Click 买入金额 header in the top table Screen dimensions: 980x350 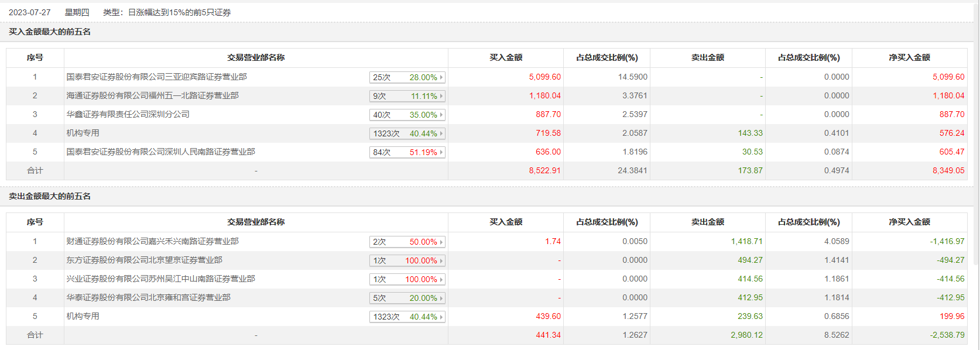506,57
